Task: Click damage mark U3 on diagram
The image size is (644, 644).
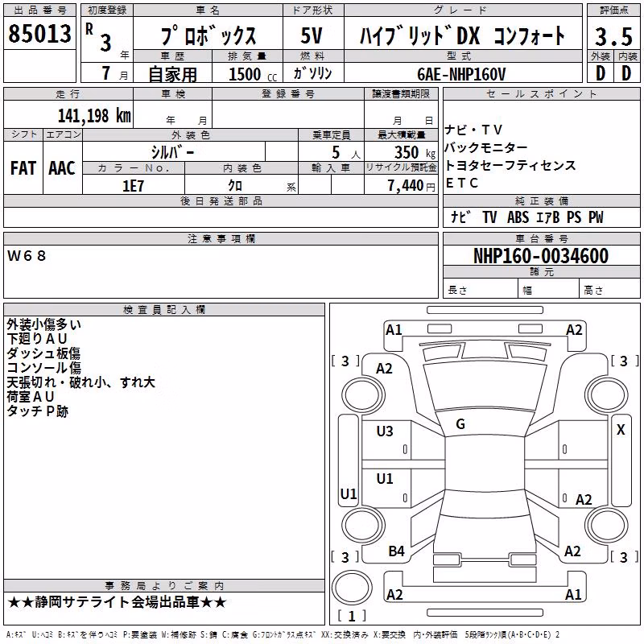Action: coord(385,431)
